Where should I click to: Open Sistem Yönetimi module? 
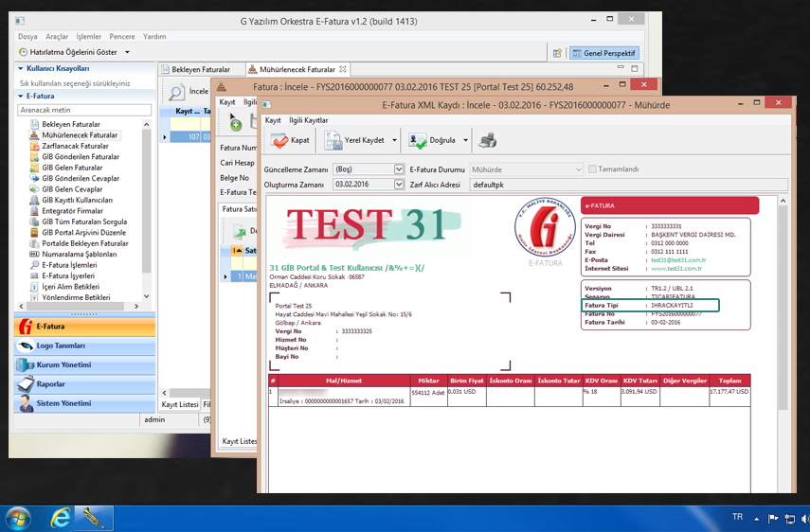click(84, 403)
